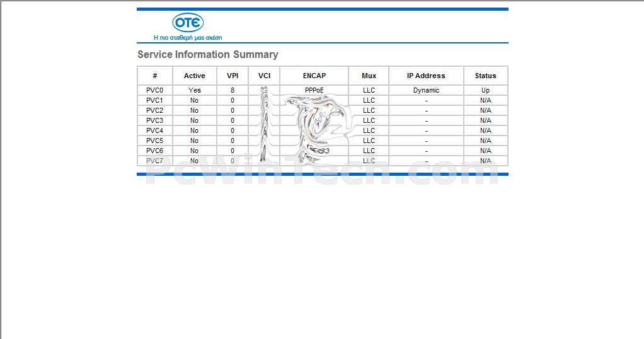644x339 pixels.
Task: Click the IP Address dash for PVC5
Action: pos(427,141)
